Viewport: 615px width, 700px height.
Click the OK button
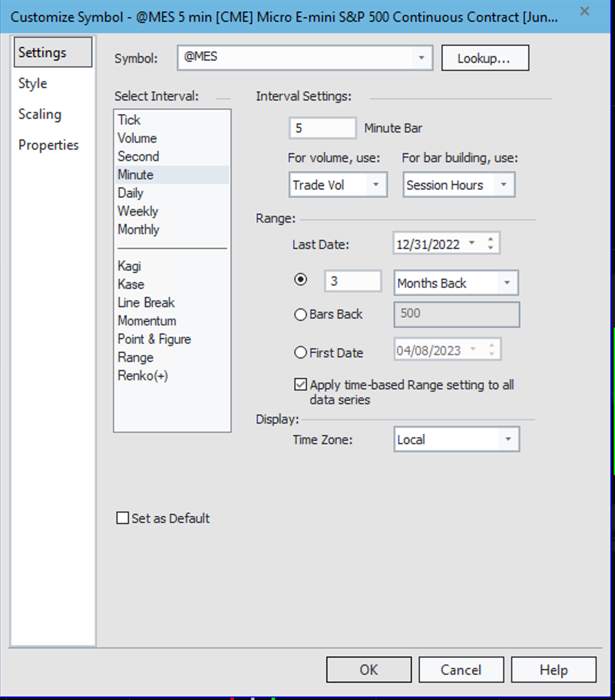pos(369,670)
